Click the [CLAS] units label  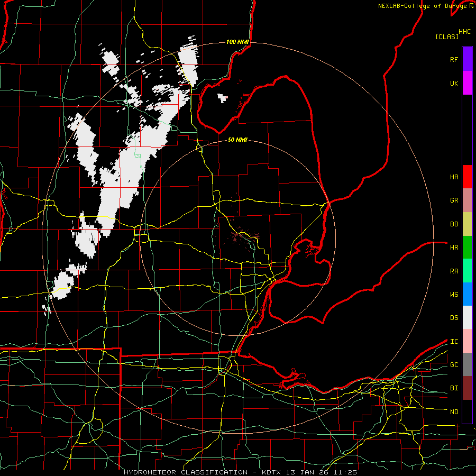click(447, 36)
